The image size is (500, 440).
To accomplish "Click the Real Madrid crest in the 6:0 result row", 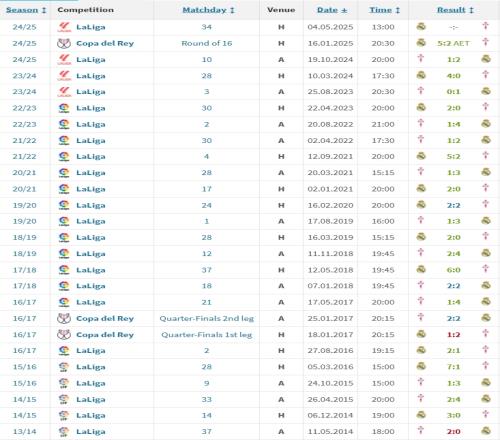I will tap(421, 269).
